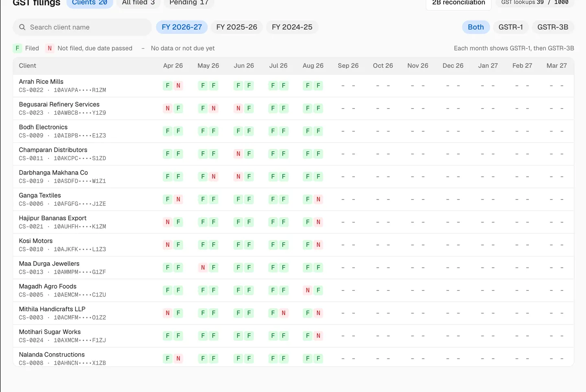Screen dimensions: 586x392
Task: Filter to GSTR-1 returns only
Action: [511, 27]
